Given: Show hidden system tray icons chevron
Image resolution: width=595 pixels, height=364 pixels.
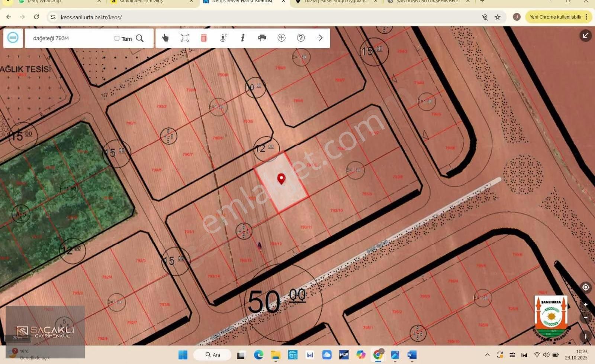Looking at the screenshot, I should pos(488,355).
